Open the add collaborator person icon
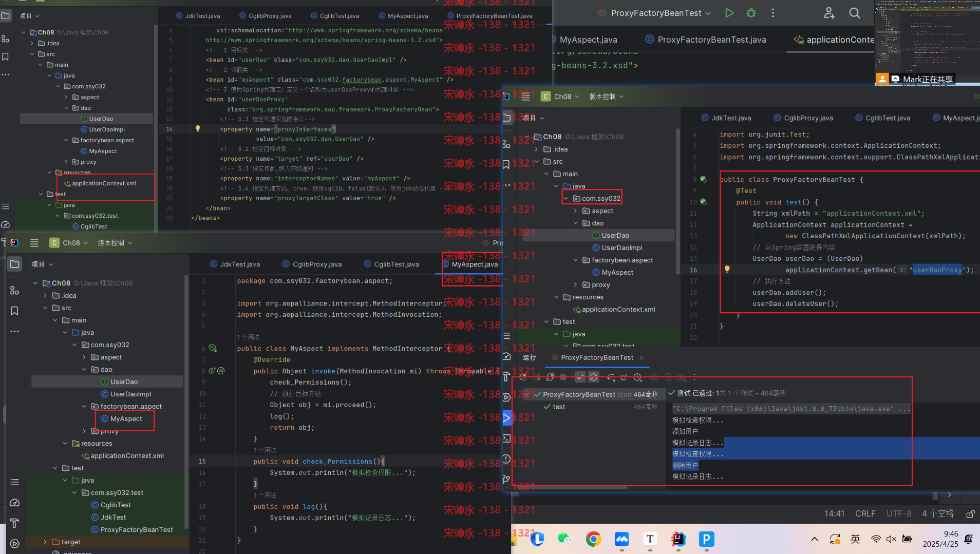Screen dimensions: 980x554 pyautogui.click(x=829, y=13)
